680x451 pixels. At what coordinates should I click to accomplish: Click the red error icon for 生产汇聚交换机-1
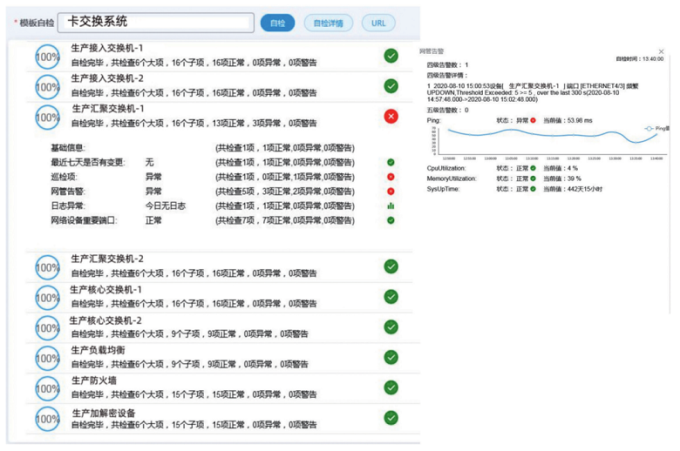point(391,116)
